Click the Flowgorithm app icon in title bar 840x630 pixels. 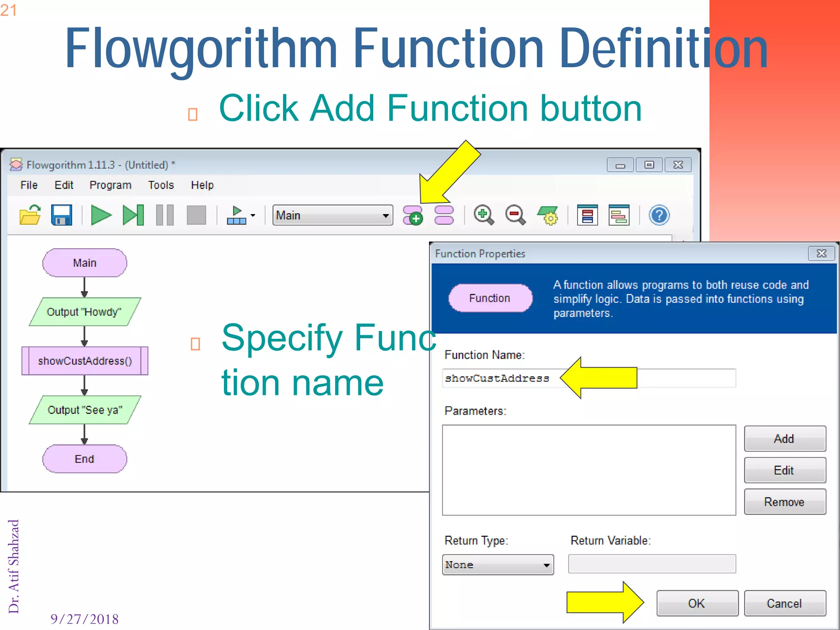[16, 164]
